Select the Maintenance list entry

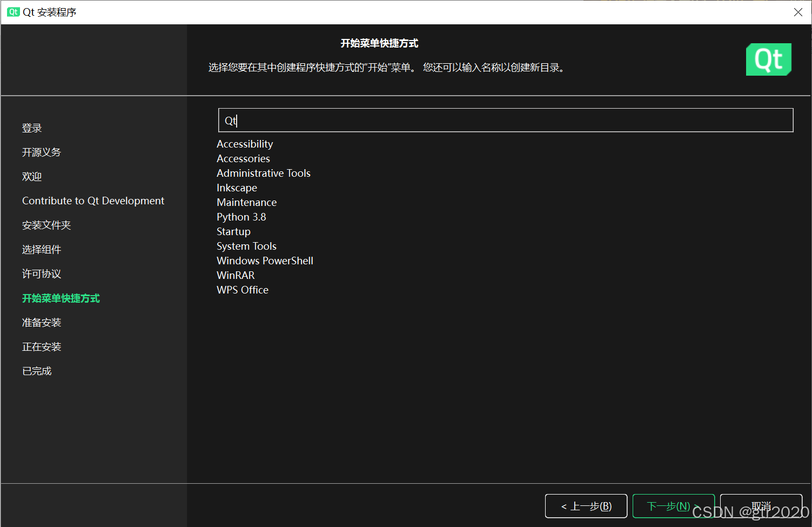[246, 202]
